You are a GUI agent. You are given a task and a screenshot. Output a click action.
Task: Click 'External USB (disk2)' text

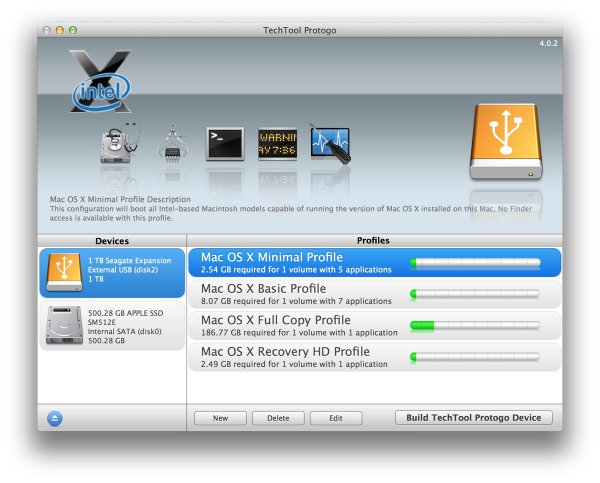click(x=123, y=269)
